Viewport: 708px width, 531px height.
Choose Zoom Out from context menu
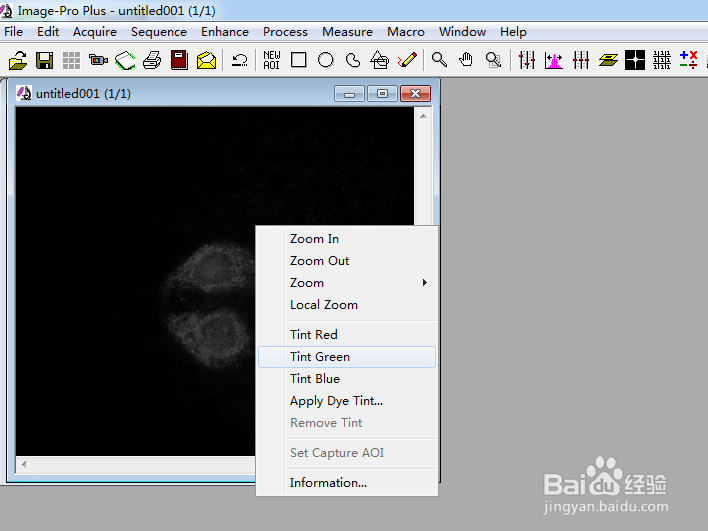click(347, 261)
